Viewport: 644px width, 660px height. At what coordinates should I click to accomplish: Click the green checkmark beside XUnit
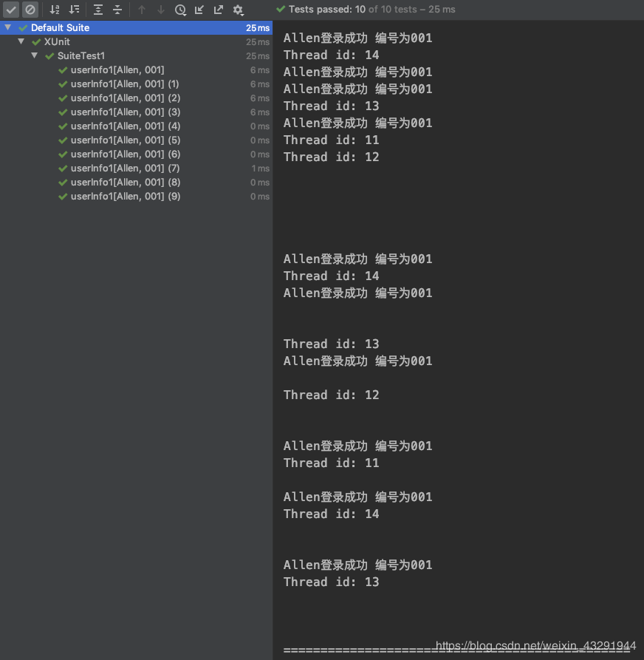point(36,41)
